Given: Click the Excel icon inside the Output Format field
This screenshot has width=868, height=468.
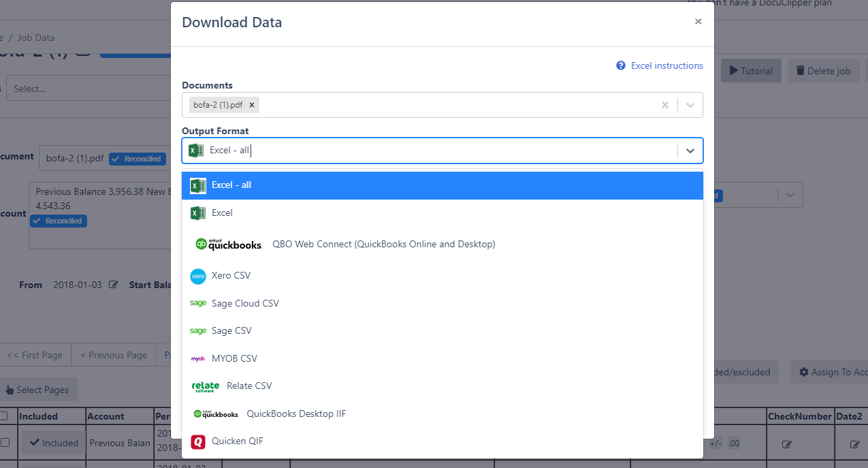Looking at the screenshot, I should click(x=196, y=151).
